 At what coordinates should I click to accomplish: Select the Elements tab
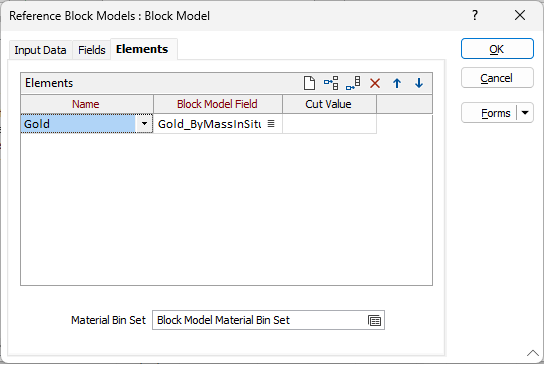(142, 49)
